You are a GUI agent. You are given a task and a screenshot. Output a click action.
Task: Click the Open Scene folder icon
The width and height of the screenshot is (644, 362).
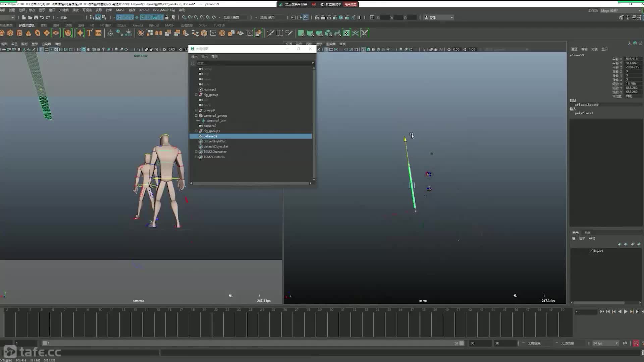[30, 17]
